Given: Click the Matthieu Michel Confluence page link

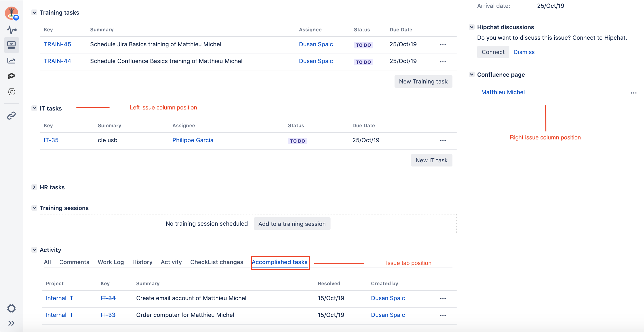Looking at the screenshot, I should [x=503, y=92].
